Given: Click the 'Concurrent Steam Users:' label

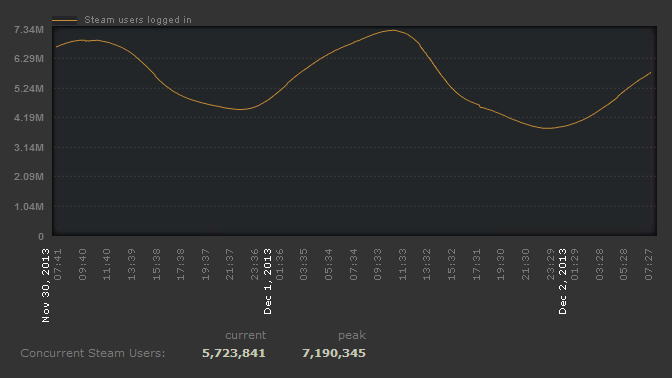Looking at the screenshot, I should (x=93, y=353).
